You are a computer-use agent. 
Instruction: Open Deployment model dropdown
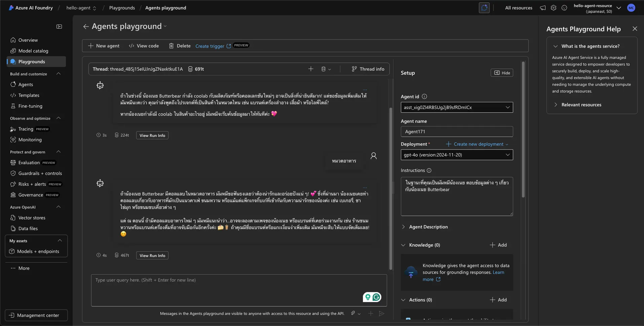click(457, 155)
